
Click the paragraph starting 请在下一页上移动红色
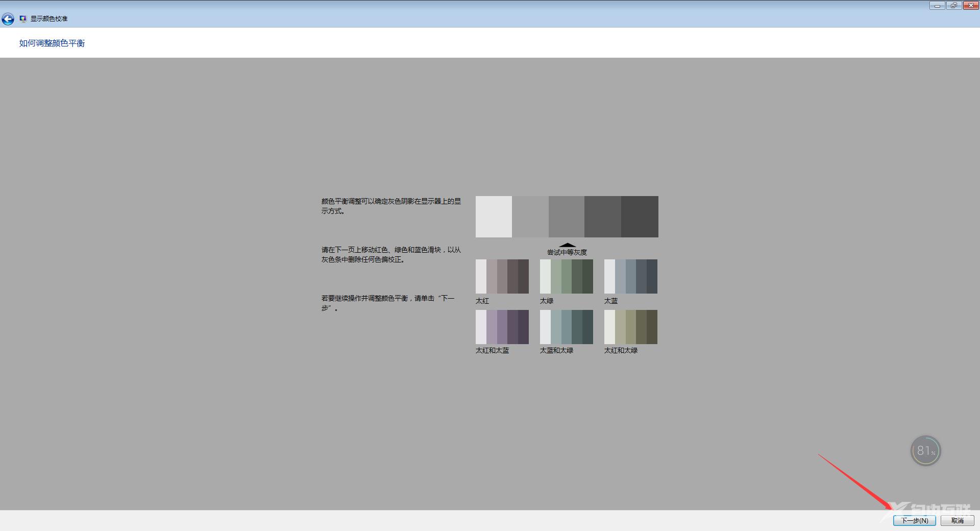[x=391, y=255]
